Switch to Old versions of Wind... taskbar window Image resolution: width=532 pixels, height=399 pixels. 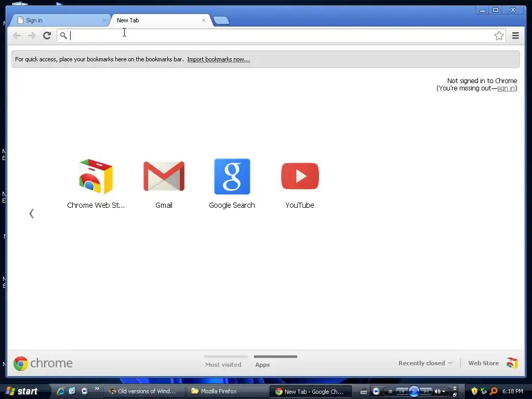143,391
